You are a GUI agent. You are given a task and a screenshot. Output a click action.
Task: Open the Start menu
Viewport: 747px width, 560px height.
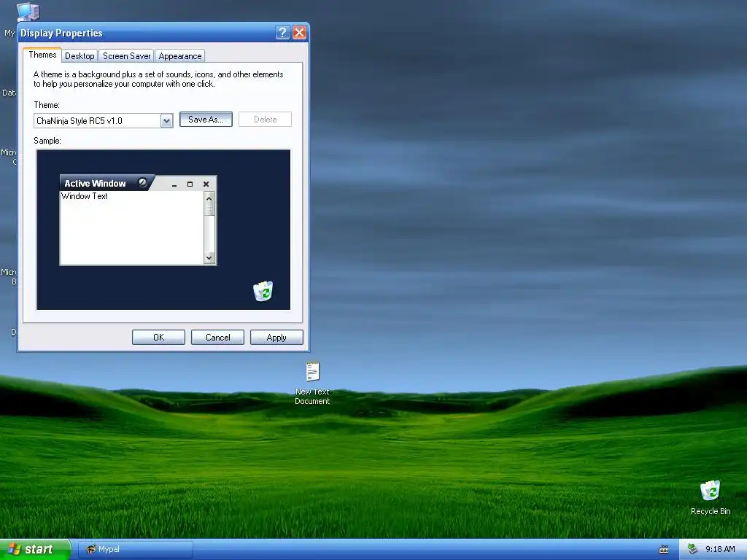35,549
